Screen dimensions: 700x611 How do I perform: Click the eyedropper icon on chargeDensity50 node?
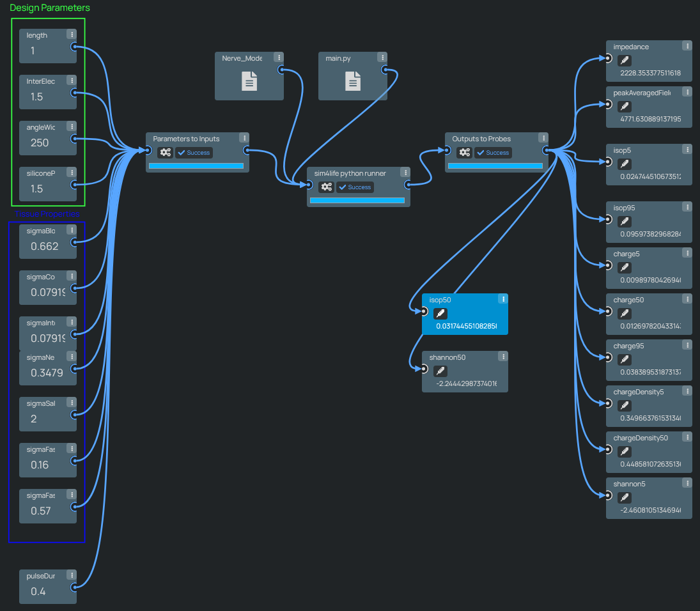(x=624, y=451)
